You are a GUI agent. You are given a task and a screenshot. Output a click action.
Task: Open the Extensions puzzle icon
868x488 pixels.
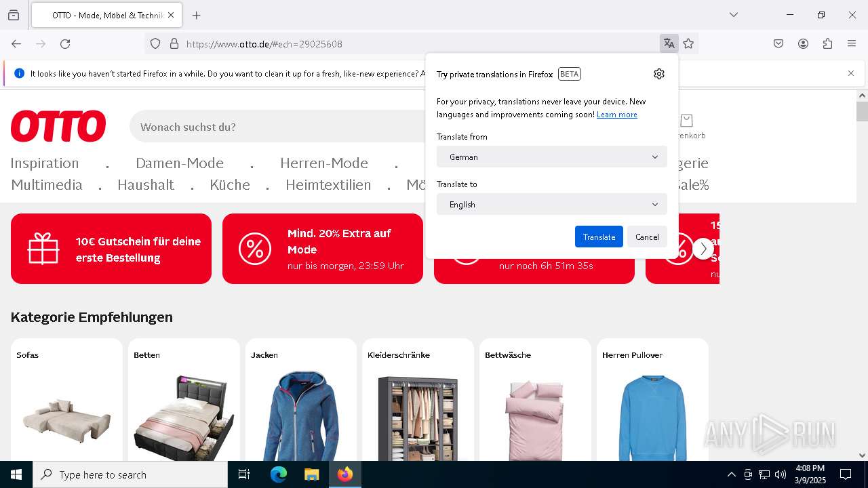[x=827, y=44]
